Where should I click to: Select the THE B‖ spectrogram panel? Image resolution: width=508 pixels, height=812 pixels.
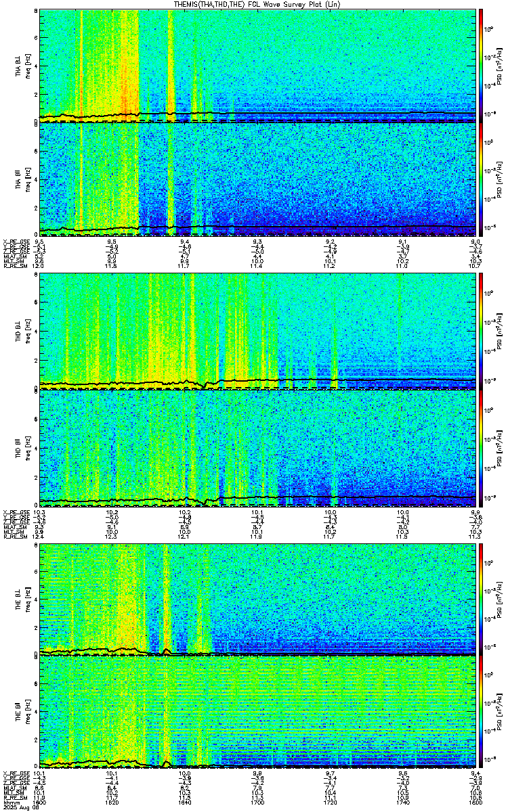pyautogui.click(x=258, y=713)
